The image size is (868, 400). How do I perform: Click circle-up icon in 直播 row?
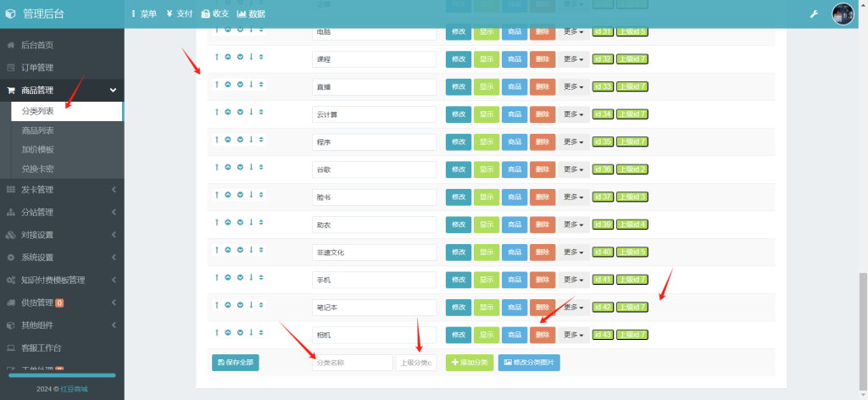pos(228,85)
